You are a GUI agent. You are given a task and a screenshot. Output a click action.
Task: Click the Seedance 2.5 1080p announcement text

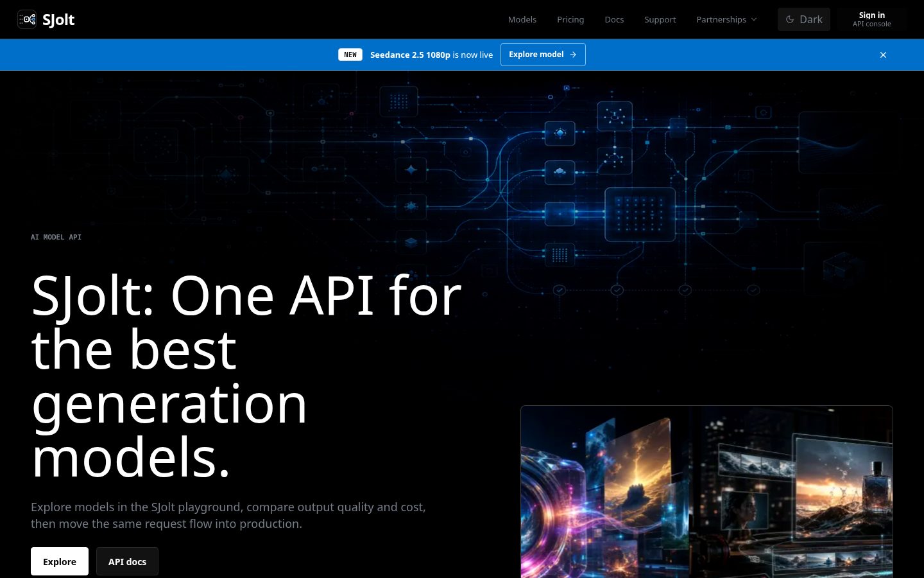point(431,55)
